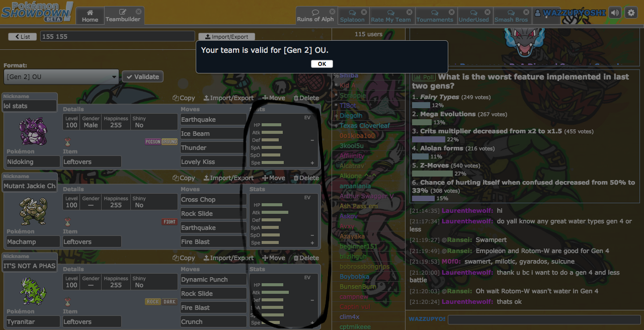Copy the Machamp set
This screenshot has height=330, width=644.
[x=184, y=178]
